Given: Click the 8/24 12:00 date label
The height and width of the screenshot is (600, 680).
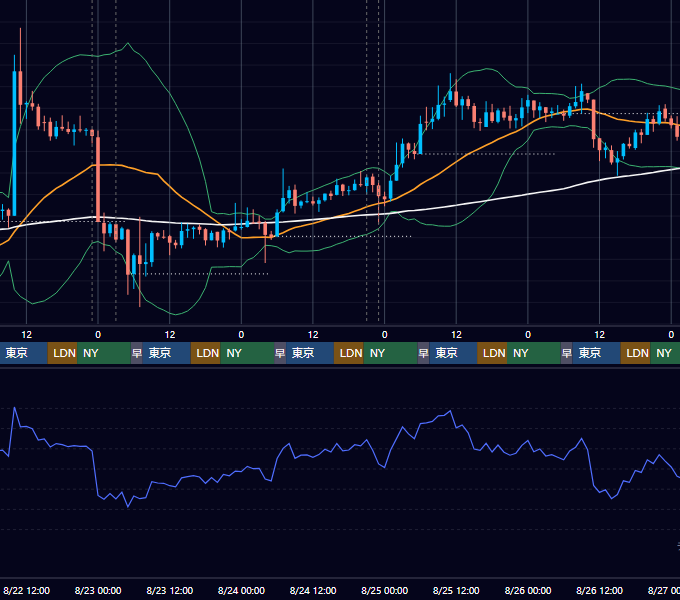Looking at the screenshot, I should coord(313,590).
